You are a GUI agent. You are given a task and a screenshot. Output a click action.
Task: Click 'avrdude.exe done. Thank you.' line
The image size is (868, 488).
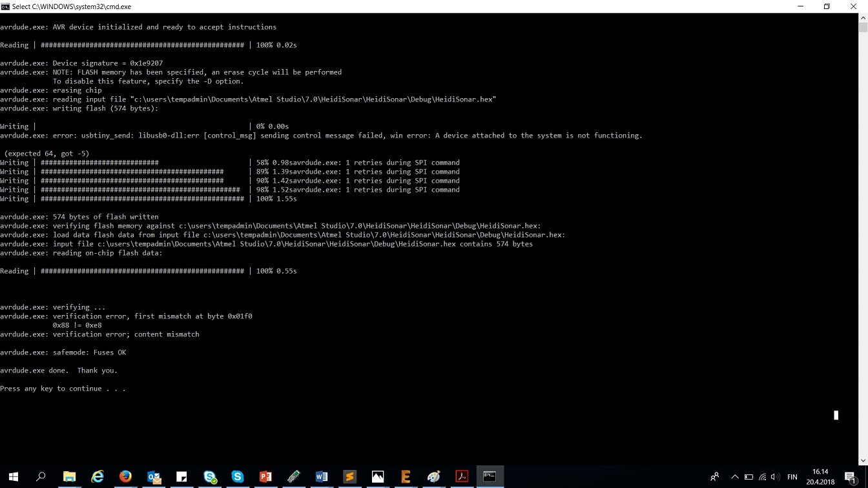(x=59, y=371)
